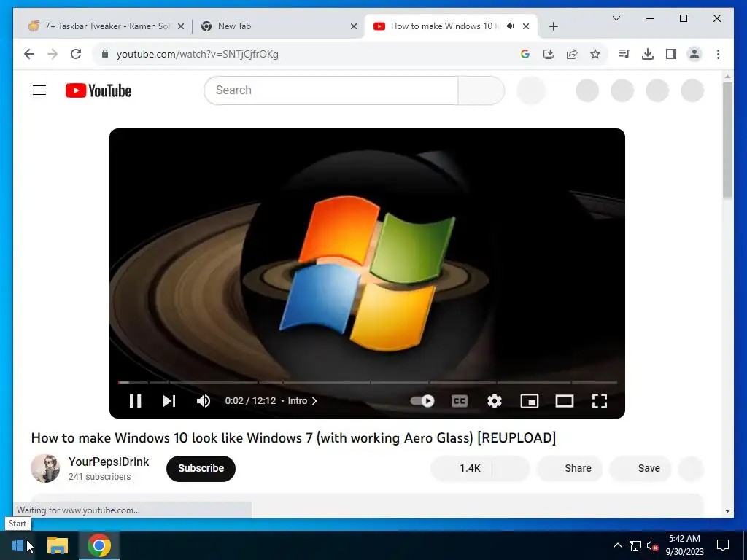Open a new browser tab
This screenshot has height=560, width=747.
553,26
